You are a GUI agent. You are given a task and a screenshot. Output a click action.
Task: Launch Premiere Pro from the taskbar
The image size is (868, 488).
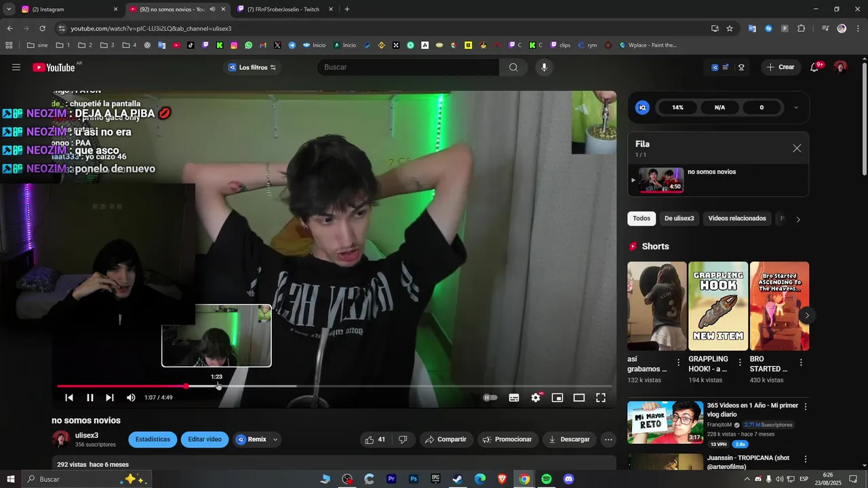(391, 479)
